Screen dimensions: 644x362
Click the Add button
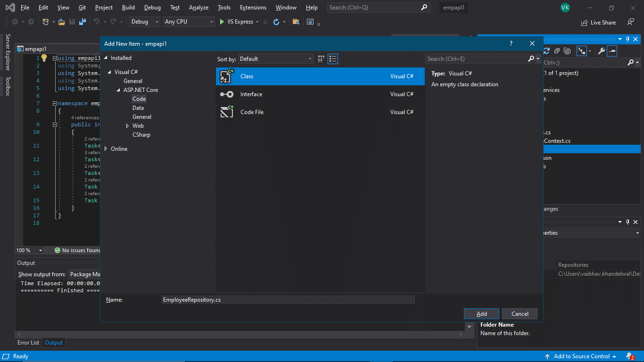click(x=481, y=314)
